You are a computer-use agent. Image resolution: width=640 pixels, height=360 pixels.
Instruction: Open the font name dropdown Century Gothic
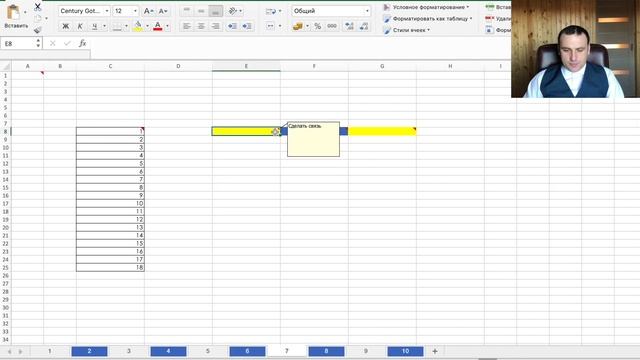(107, 11)
